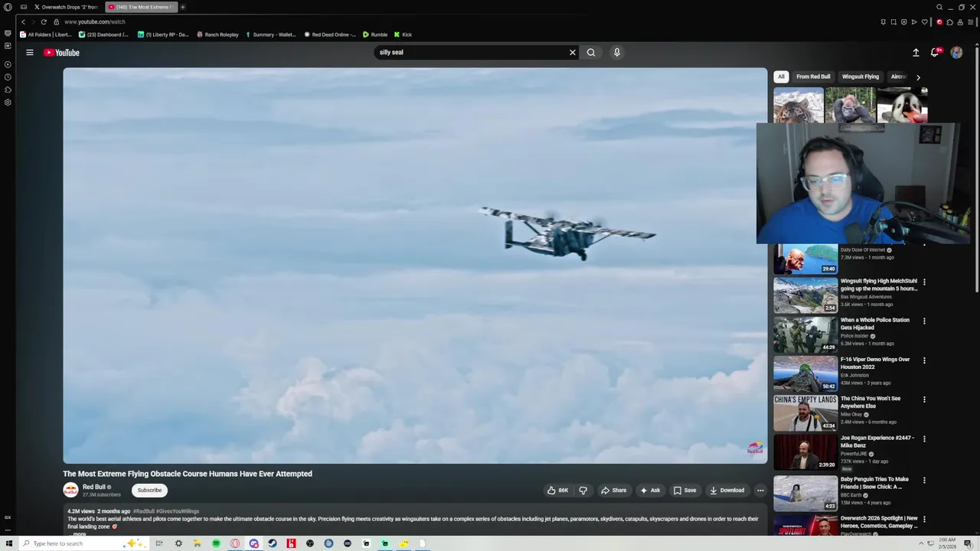Open Task View on taskbar
The image size is (980, 551).
tap(159, 543)
